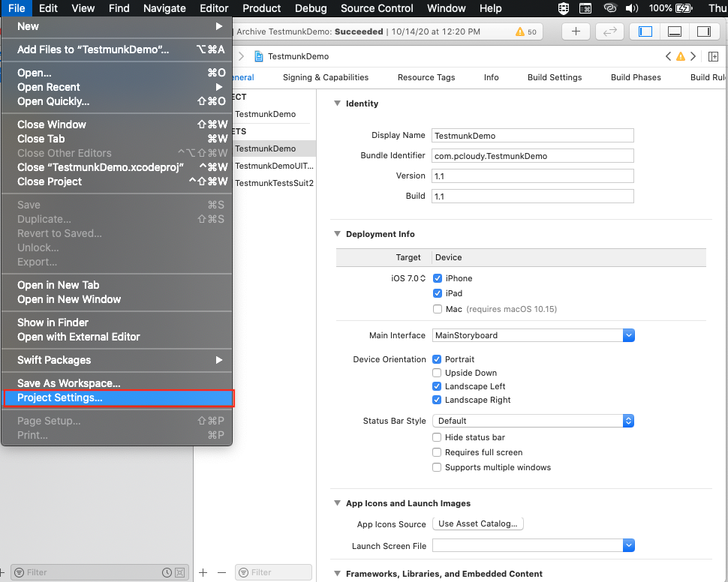The height and width of the screenshot is (582, 728).
Task: Click the Bundle Identifier field
Action: pos(533,156)
